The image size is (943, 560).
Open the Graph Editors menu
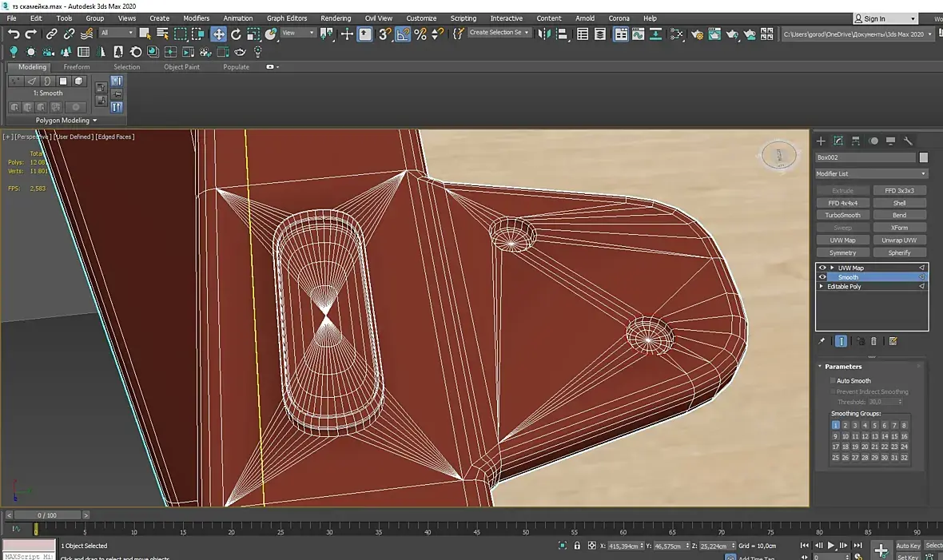click(286, 18)
